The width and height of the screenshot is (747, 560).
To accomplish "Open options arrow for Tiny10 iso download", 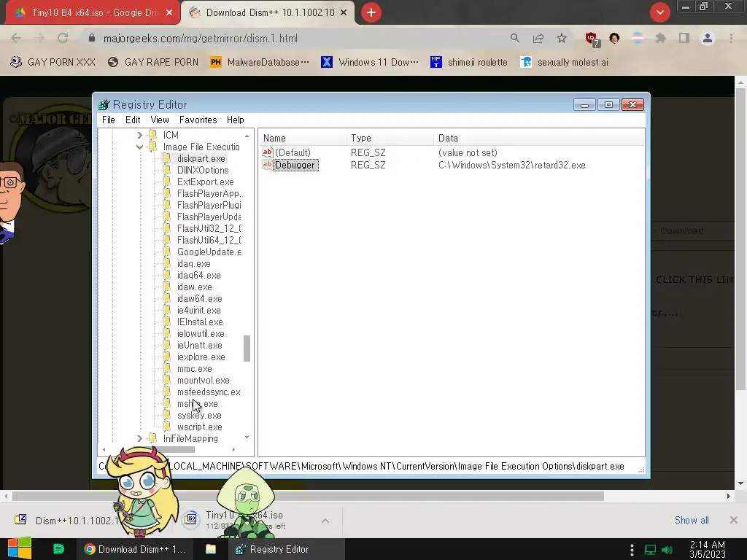I will [x=325, y=521].
